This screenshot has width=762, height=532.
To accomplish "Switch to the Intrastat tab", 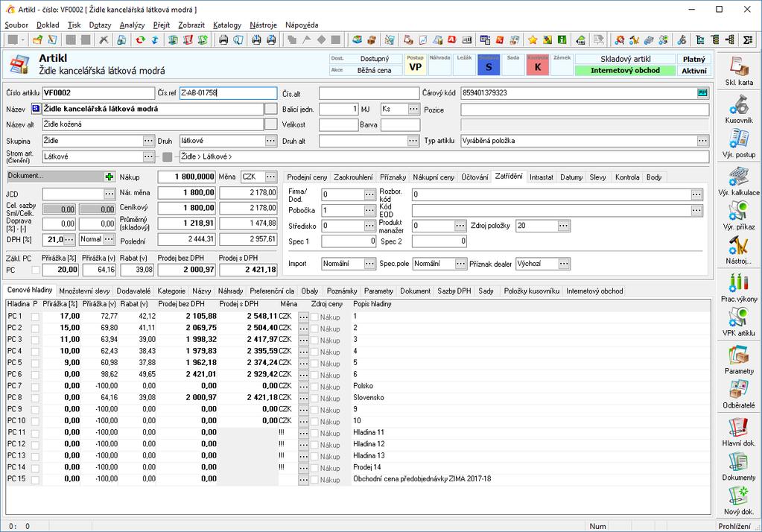I will coord(542,177).
